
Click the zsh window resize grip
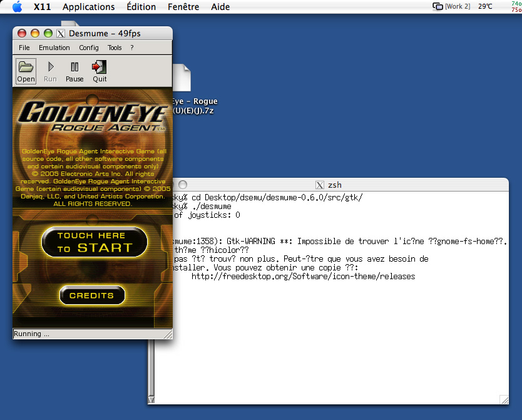point(504,399)
